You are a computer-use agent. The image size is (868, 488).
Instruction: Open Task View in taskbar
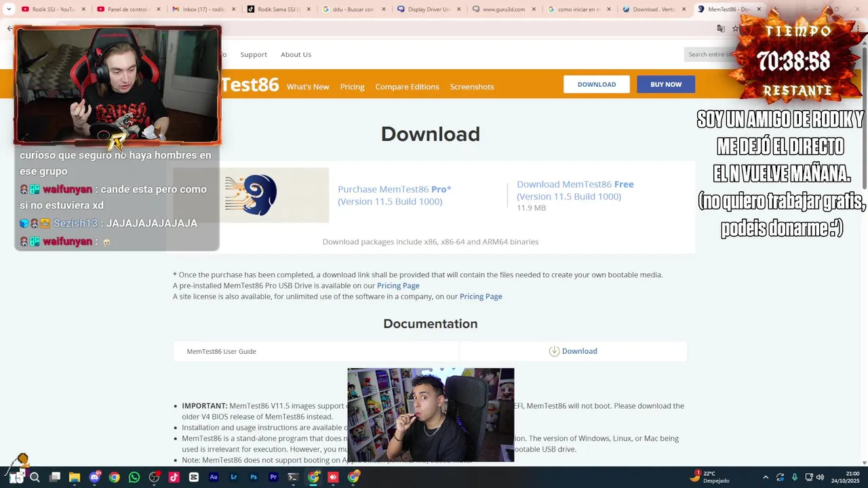point(55,477)
